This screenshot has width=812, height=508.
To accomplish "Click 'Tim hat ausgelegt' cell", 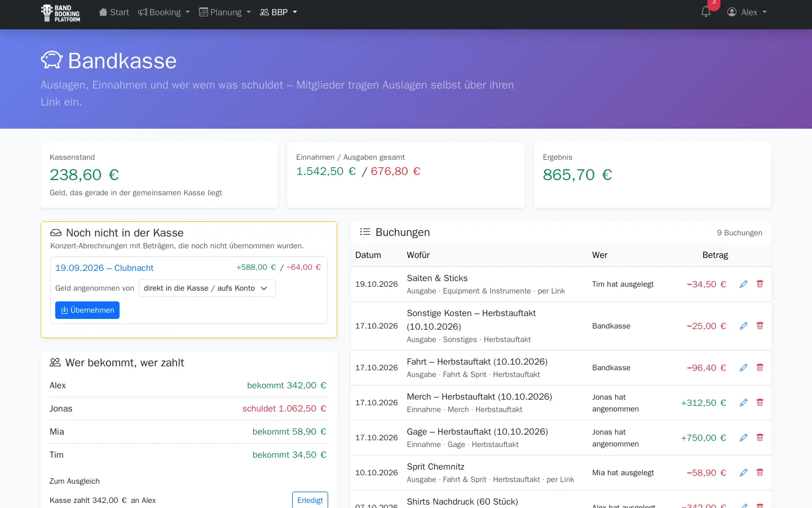I will coord(623,284).
